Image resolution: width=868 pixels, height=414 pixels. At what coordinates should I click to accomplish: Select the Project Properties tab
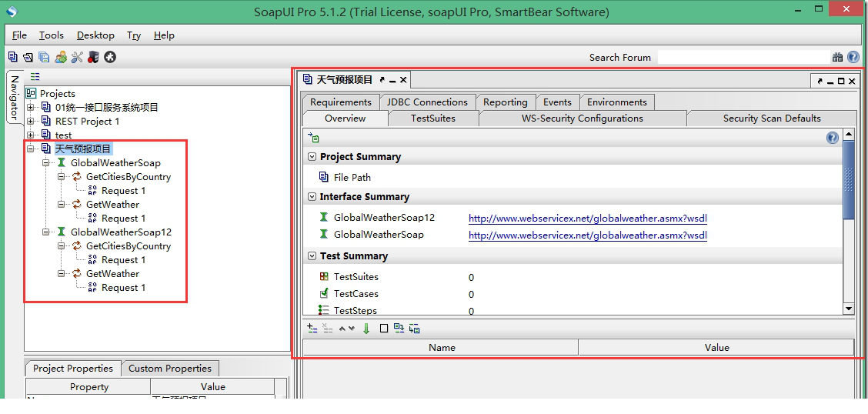point(73,369)
